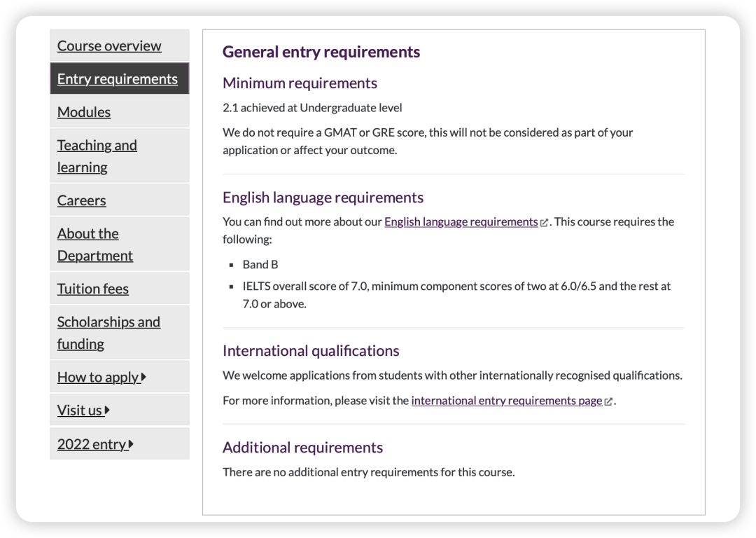Expand the 2022 entry arrow
The width and height of the screenshot is (756, 538).
coord(131,443)
